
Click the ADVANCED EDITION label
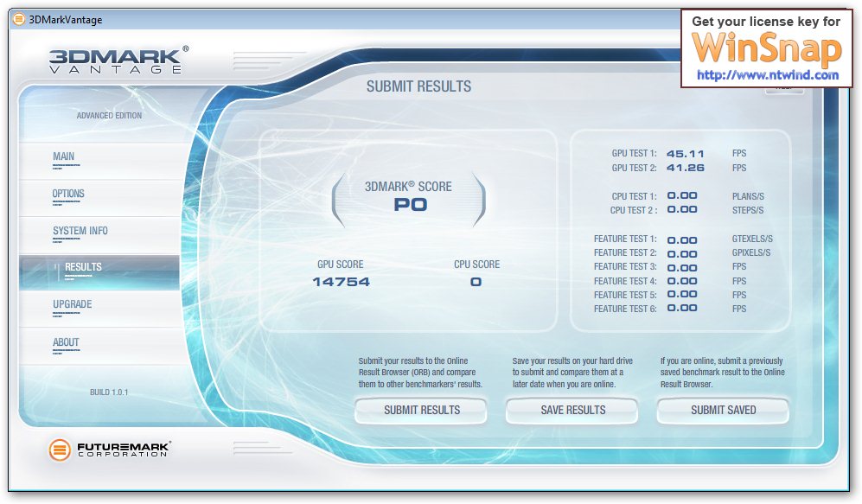(x=109, y=116)
